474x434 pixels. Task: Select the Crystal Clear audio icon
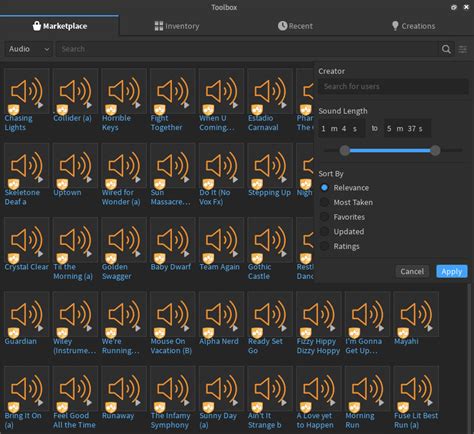27,239
